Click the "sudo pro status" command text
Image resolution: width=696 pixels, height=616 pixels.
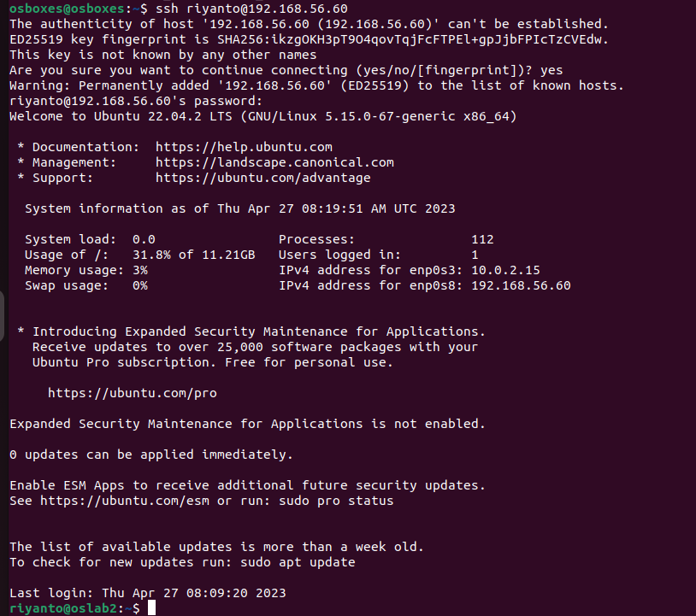pos(336,501)
